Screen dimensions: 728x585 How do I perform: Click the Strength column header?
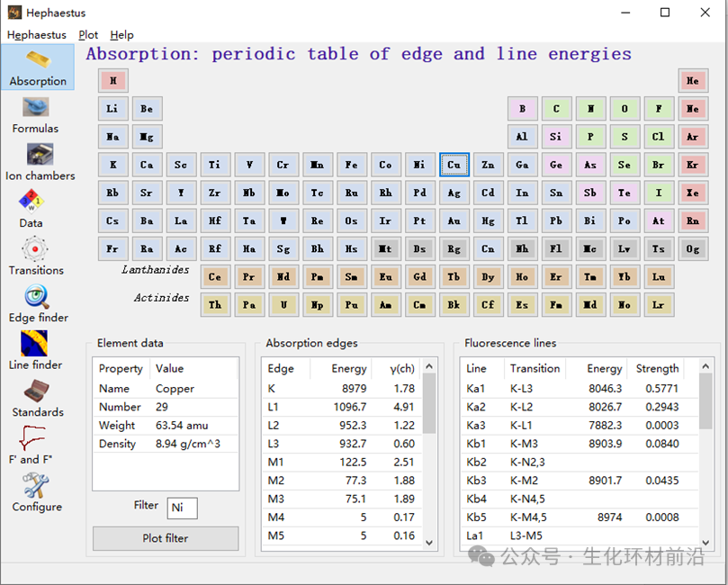[657, 369]
